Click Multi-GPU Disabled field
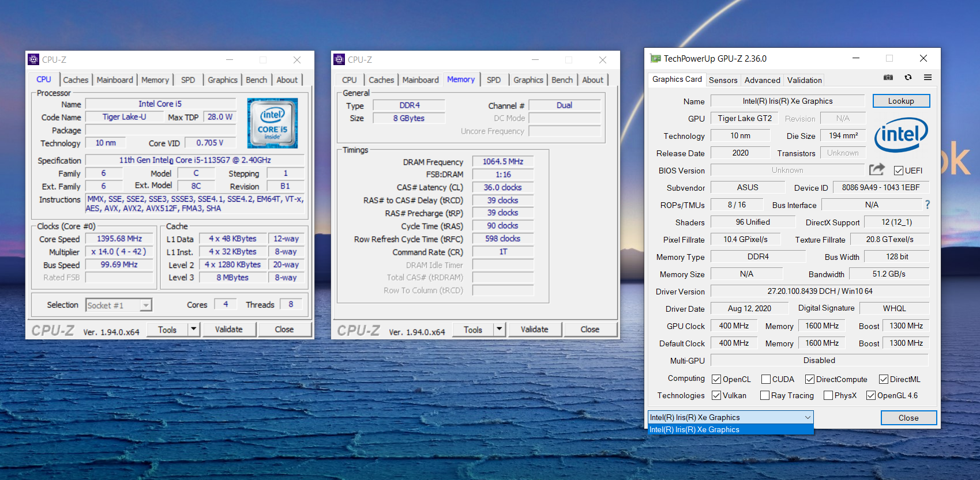This screenshot has height=480, width=980. point(820,360)
